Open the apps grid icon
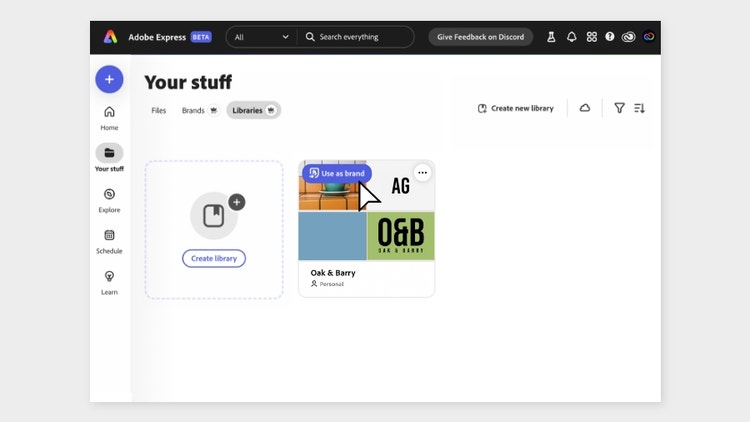This screenshot has height=422, width=750. (x=592, y=37)
